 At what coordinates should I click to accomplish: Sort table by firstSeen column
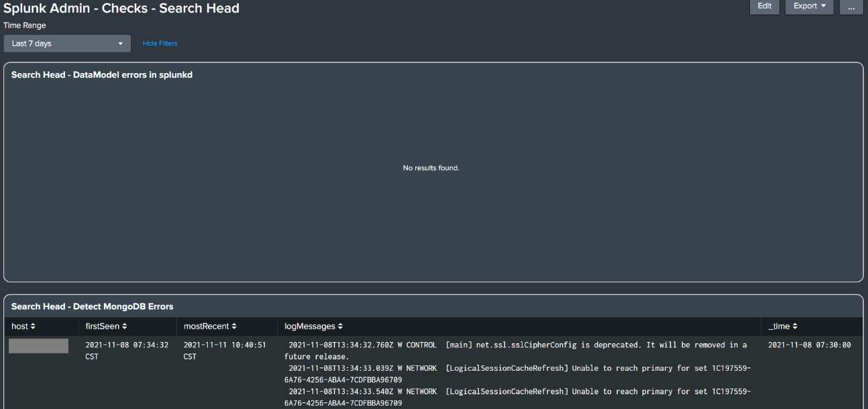(106, 327)
